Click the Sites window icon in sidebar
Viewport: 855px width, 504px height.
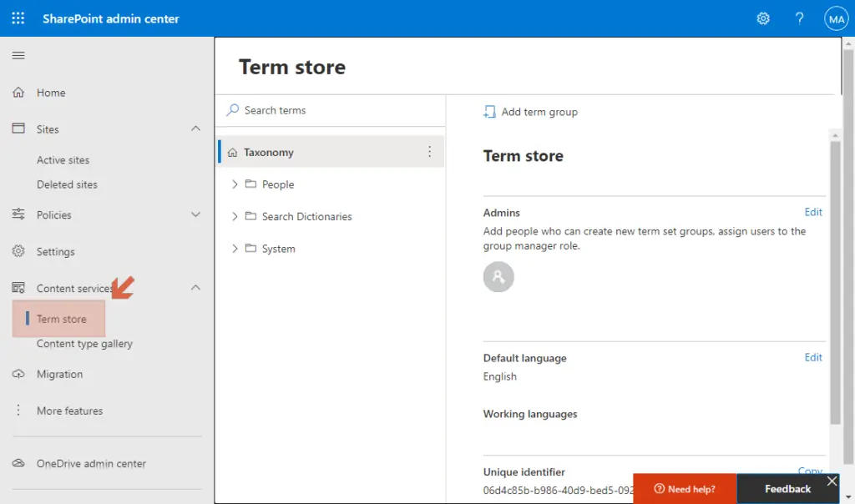(18, 129)
